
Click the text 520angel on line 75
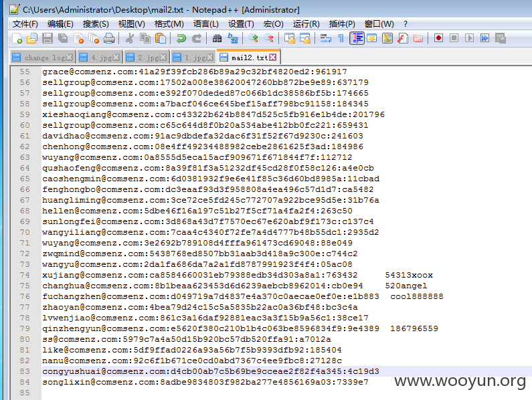(406, 286)
